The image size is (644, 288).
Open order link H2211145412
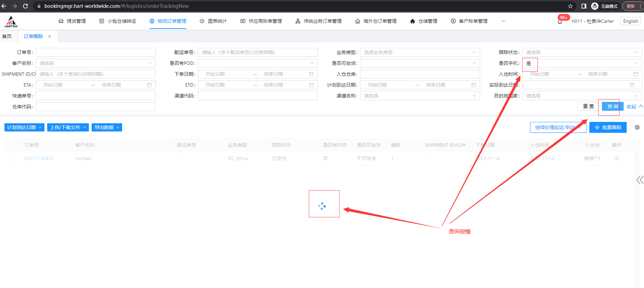point(39,158)
